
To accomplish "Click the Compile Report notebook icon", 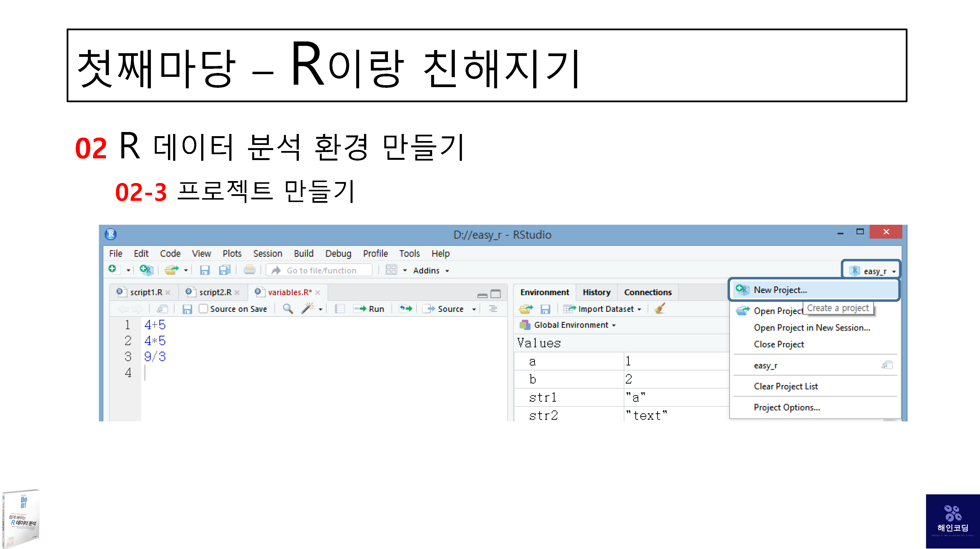I will pos(339,309).
